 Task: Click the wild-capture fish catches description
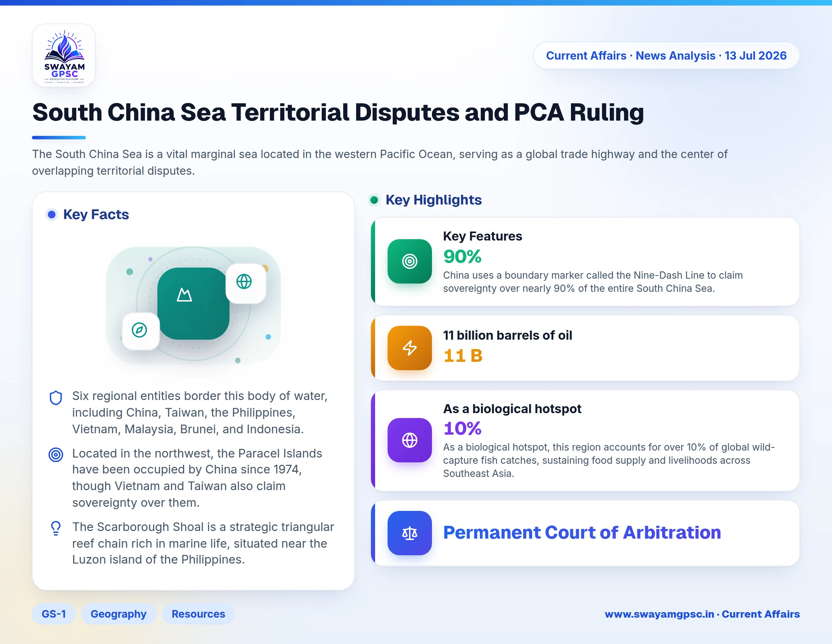(609, 460)
